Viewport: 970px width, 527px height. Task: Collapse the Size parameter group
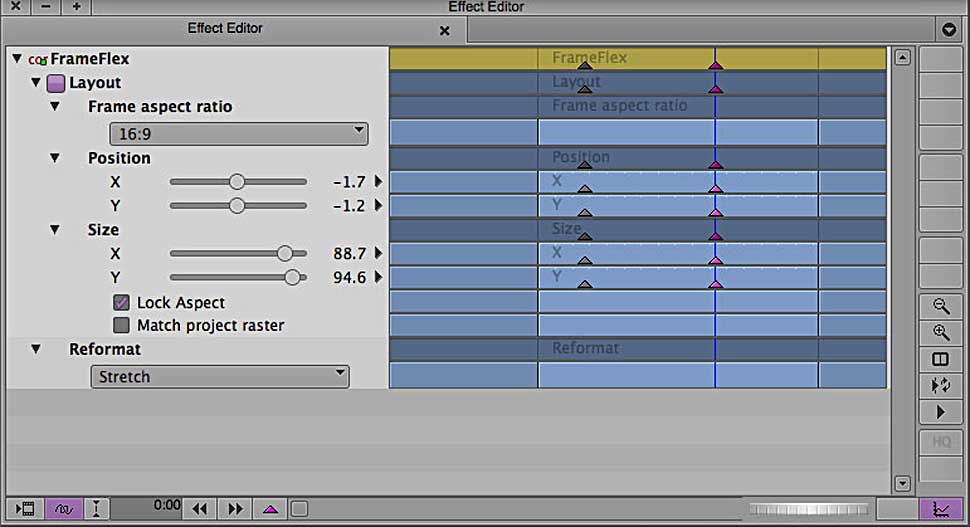55,230
